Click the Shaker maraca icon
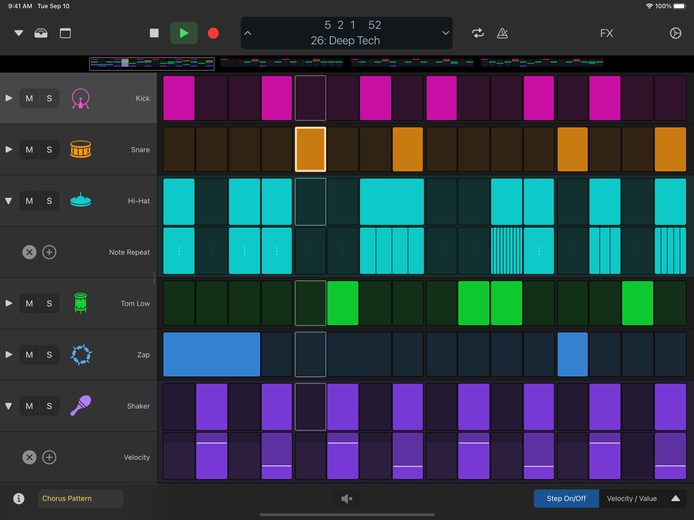 click(x=81, y=406)
